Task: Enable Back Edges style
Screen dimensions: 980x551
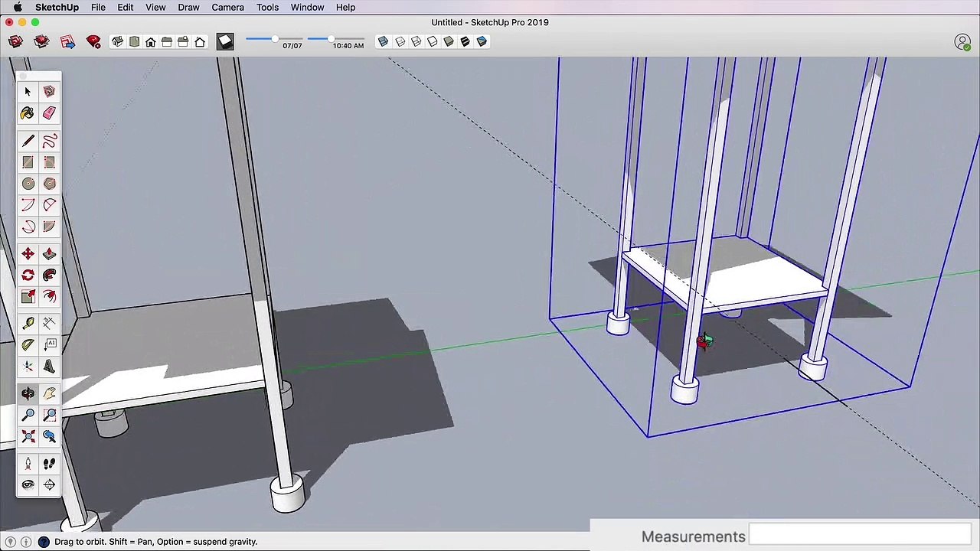Action: [x=400, y=42]
